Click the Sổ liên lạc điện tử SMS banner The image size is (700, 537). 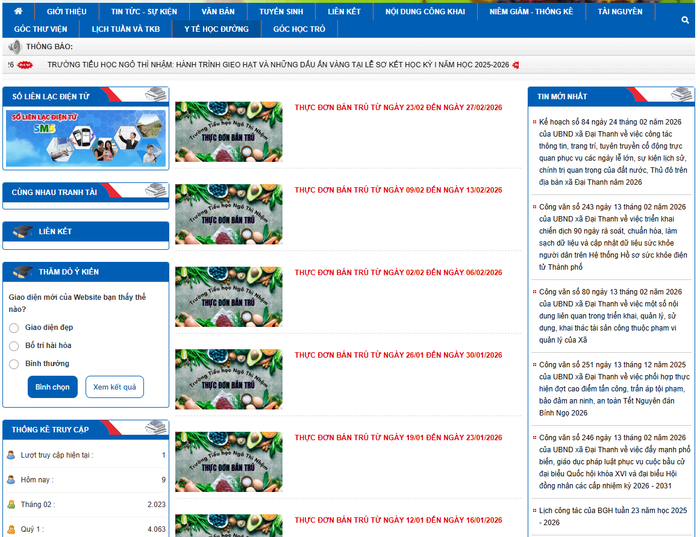pos(86,138)
